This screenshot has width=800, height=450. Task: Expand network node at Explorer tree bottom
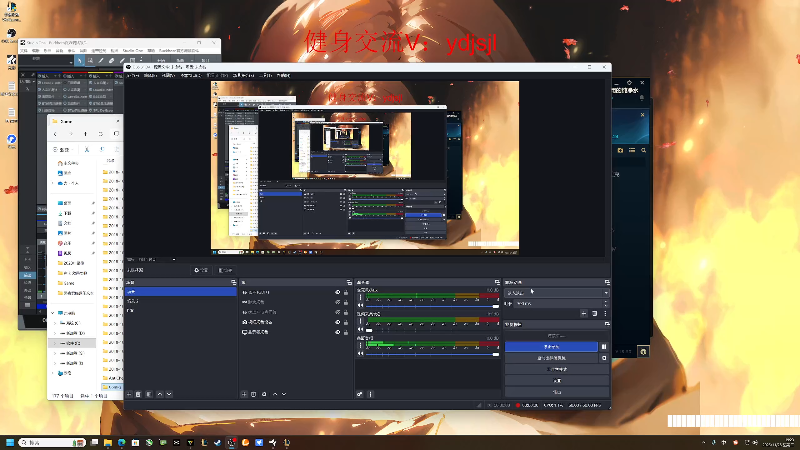click(x=53, y=373)
